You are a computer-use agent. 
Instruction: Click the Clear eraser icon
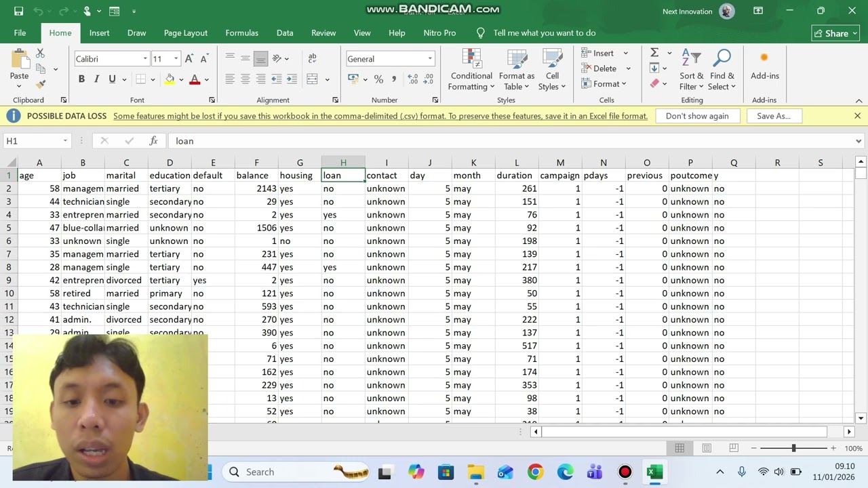click(654, 84)
